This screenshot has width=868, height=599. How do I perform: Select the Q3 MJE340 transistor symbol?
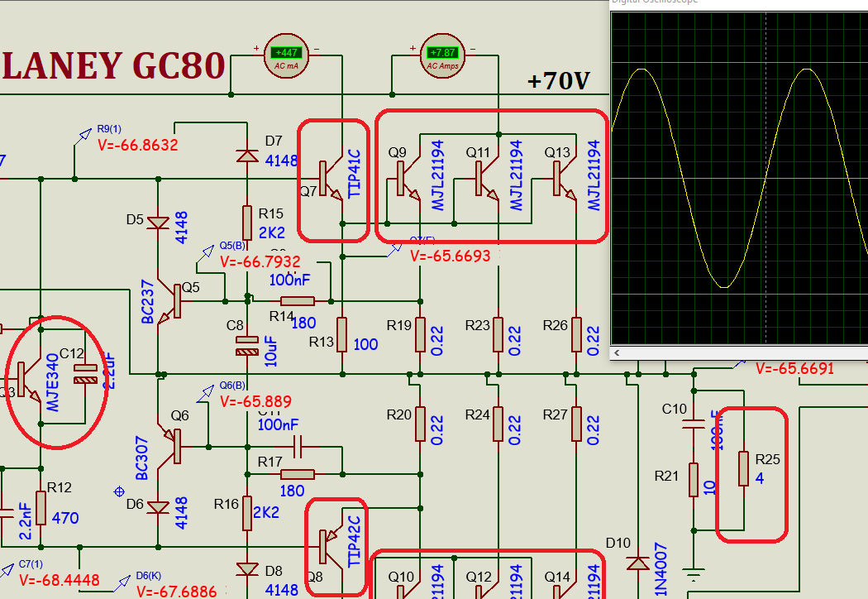click(x=29, y=380)
